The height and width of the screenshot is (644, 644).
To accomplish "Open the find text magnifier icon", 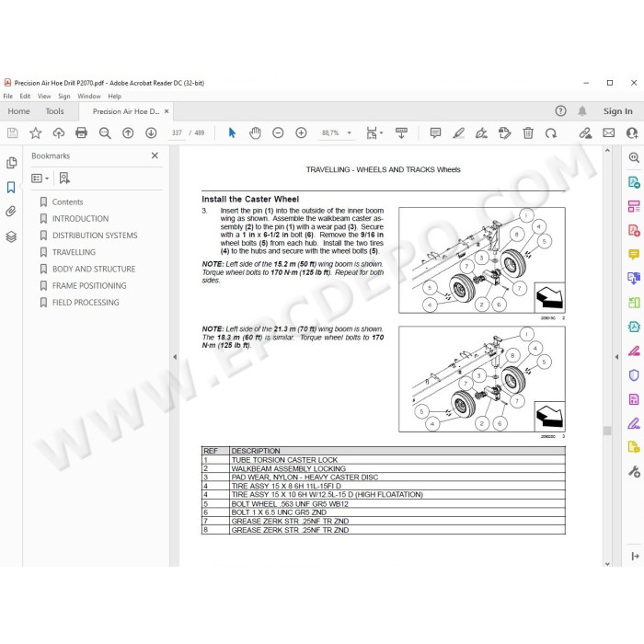I will (x=105, y=132).
